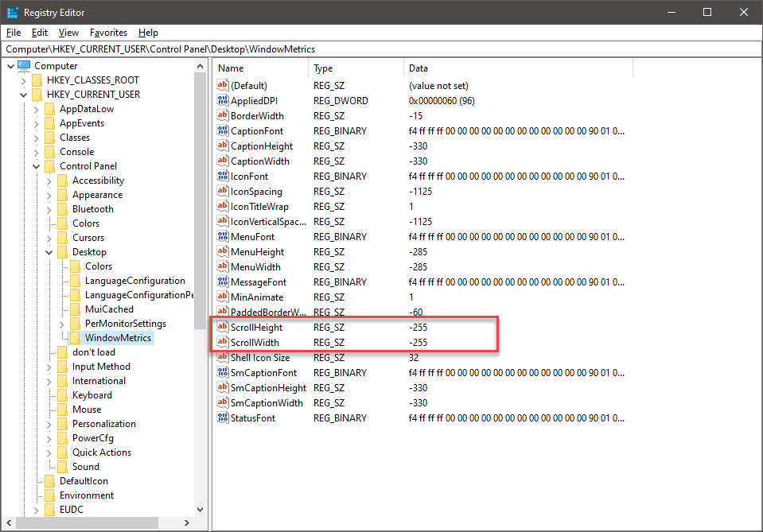Click the string value icon beside ScrollHeight
Image resolution: width=763 pixels, height=532 pixels.
(x=224, y=327)
